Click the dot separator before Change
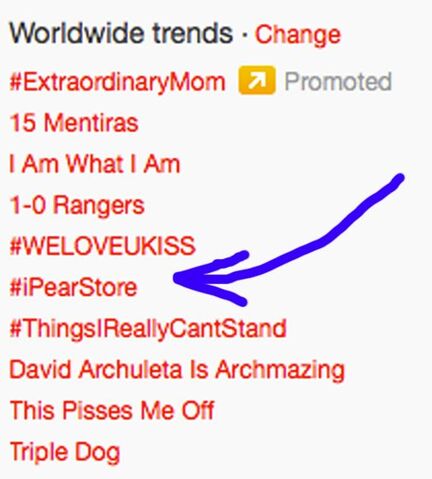This screenshot has height=479, width=432. coord(244,35)
